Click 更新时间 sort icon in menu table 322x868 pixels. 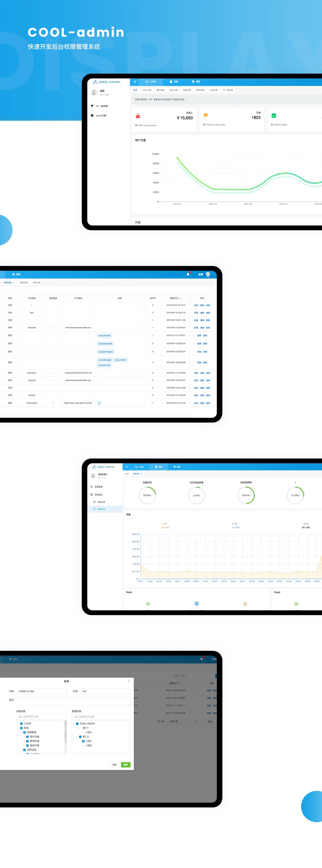click(180, 298)
